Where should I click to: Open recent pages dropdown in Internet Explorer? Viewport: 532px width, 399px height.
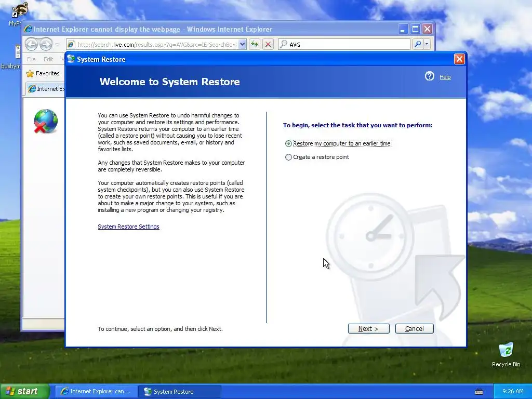click(57, 44)
